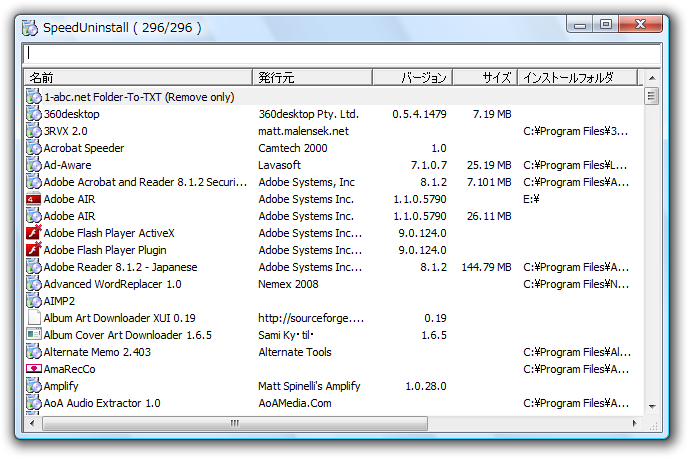Viewport: 688px width, 459px height.
Task: Sort by the 名前 column header
Action: coord(138,78)
